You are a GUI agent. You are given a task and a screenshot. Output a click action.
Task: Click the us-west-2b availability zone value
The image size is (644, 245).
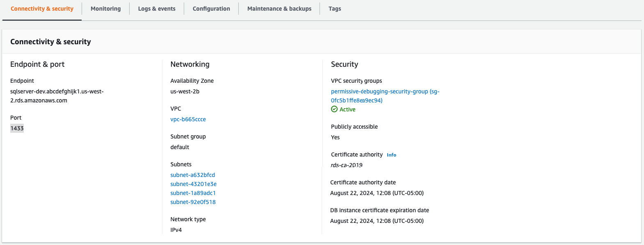tap(185, 91)
